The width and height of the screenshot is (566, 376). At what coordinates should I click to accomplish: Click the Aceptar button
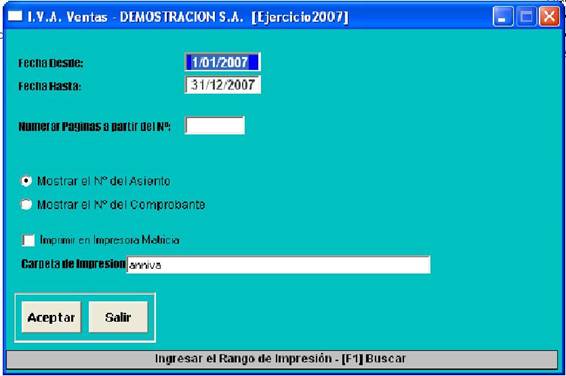(51, 317)
